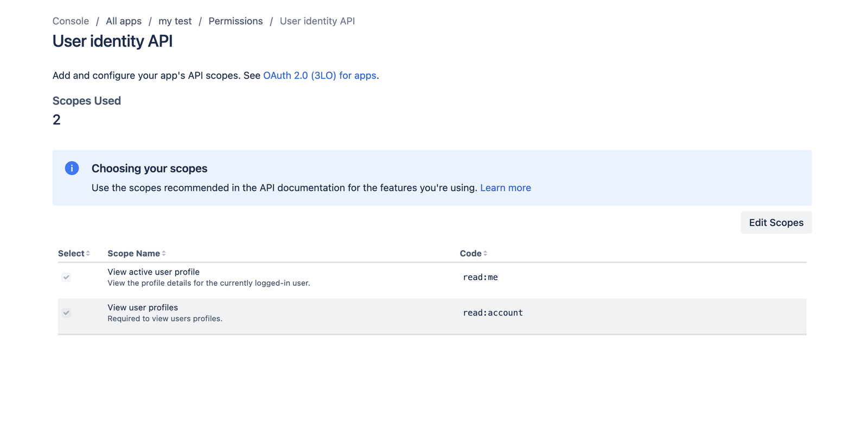Viewport: 868px width, 429px height.
Task: Navigate to my test breadcrumb
Action: 175,21
